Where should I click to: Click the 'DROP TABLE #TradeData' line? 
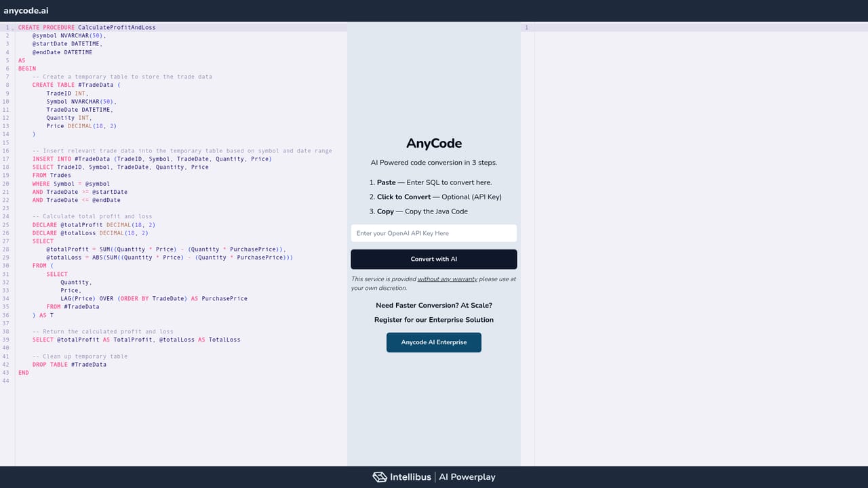coord(69,365)
